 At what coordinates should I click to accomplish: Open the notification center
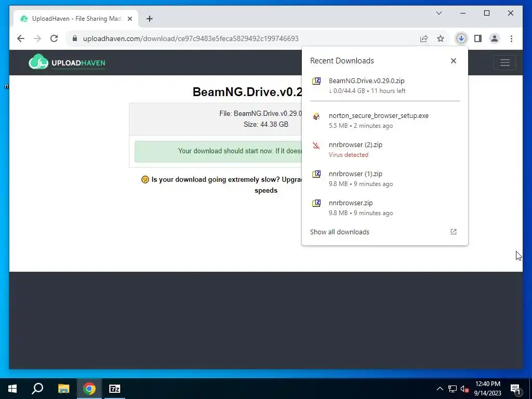(x=515, y=389)
